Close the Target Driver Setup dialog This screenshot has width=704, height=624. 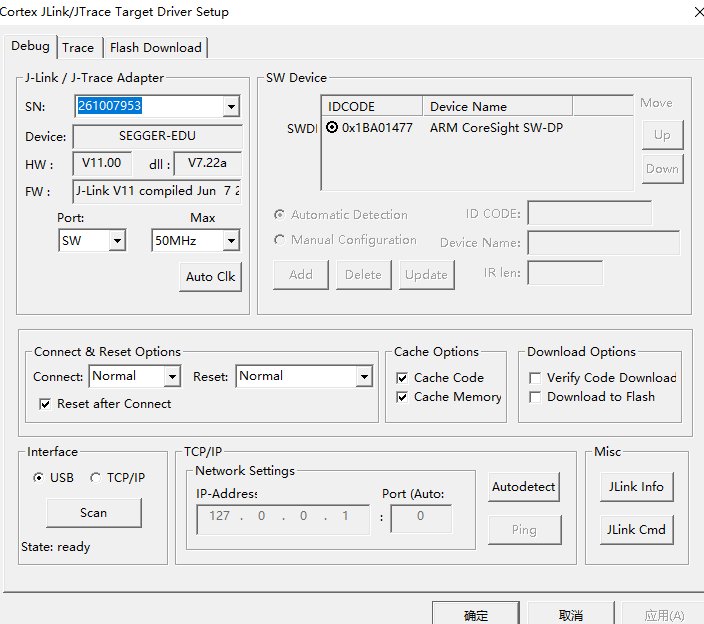click(x=699, y=12)
